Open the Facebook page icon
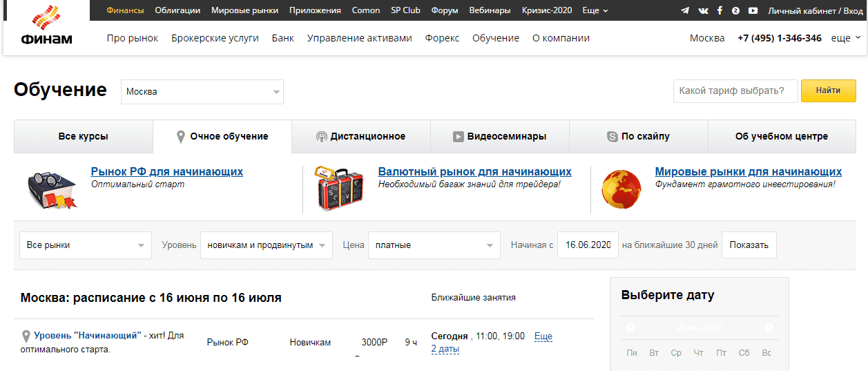This screenshot has height=371, width=868. (720, 10)
